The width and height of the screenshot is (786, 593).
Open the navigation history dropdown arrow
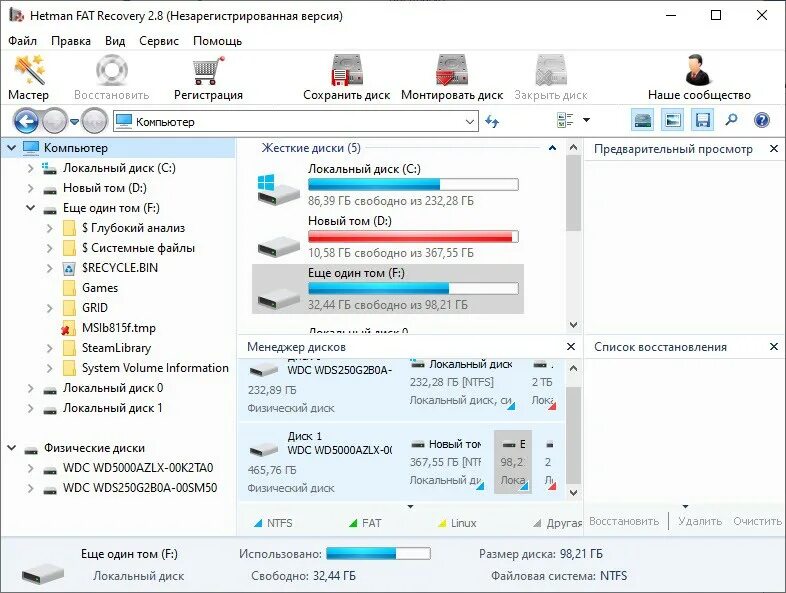[x=74, y=122]
